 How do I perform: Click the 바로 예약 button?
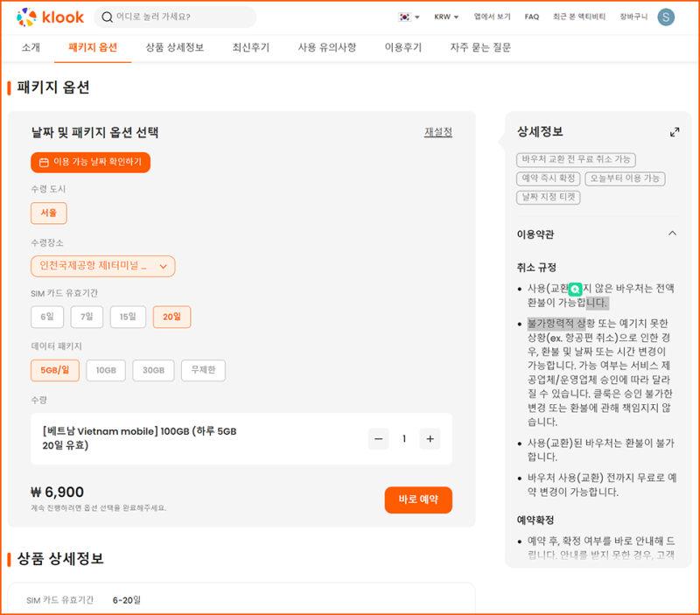tap(418, 500)
